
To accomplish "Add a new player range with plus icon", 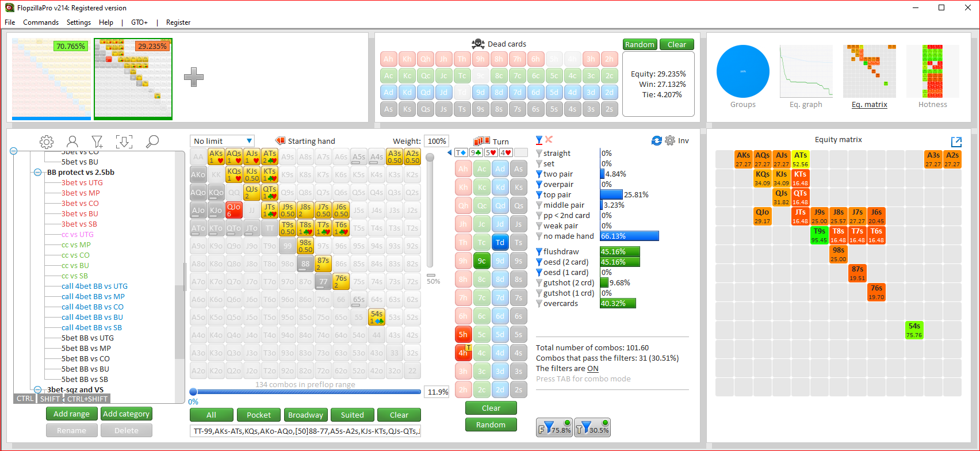I will click(x=194, y=77).
